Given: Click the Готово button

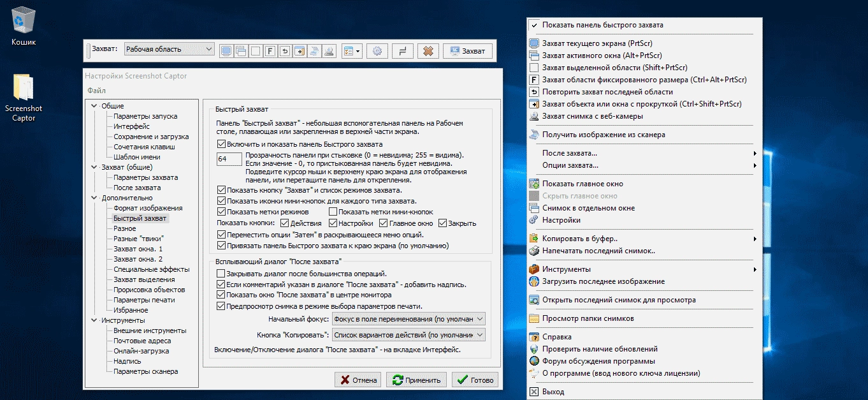Looking at the screenshot, I should (475, 380).
